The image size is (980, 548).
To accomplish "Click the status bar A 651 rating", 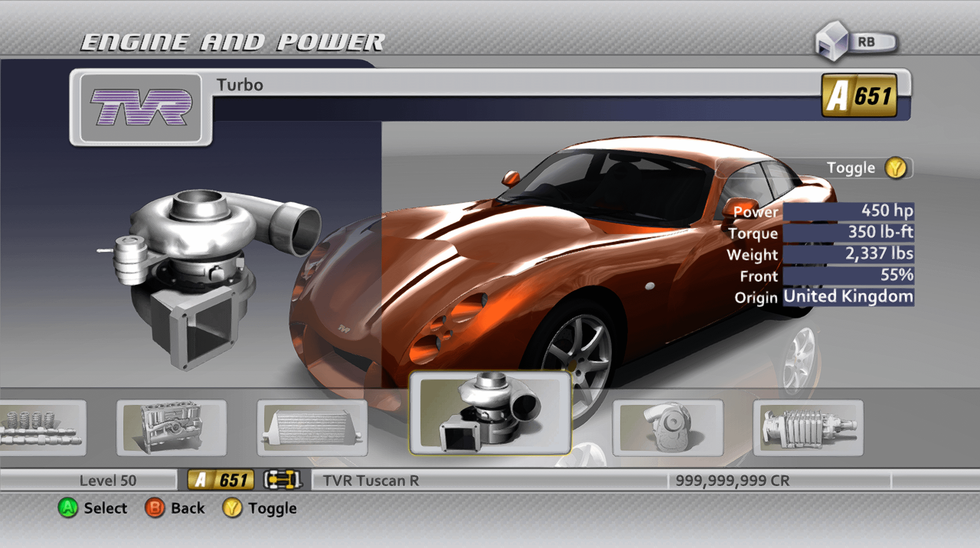I will (x=220, y=480).
